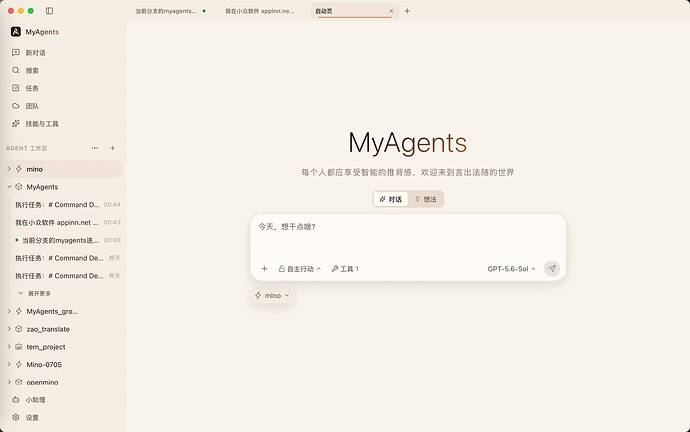This screenshot has width=690, height=432.
Task: Open the 自主行动 permission dropdown
Action: pos(300,269)
